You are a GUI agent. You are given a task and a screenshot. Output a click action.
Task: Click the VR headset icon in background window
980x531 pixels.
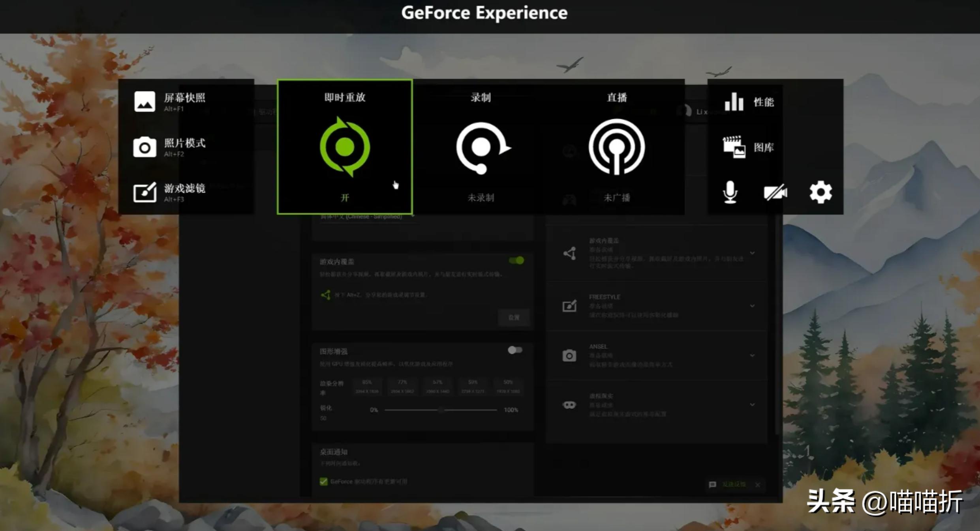[x=569, y=405]
